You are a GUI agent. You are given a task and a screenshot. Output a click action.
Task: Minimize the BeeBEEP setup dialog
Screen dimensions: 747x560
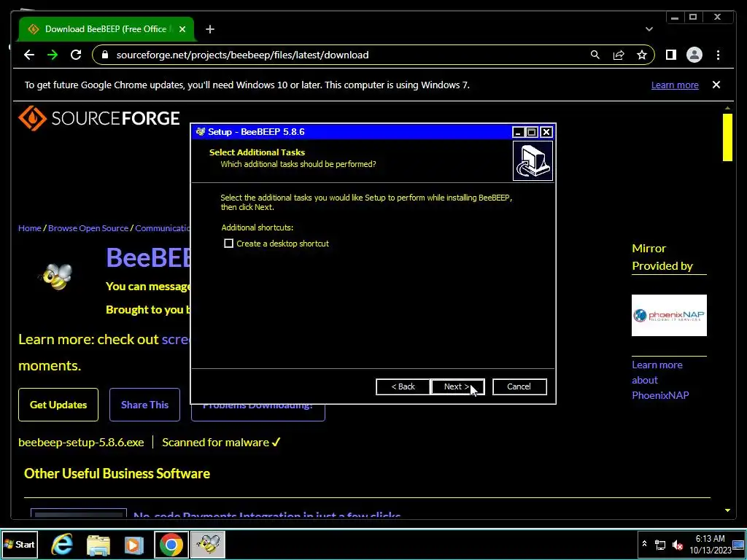click(518, 132)
